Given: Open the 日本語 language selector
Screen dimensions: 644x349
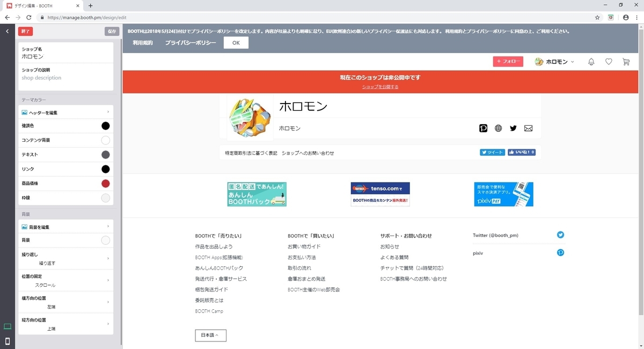Looking at the screenshot, I should [x=210, y=335].
